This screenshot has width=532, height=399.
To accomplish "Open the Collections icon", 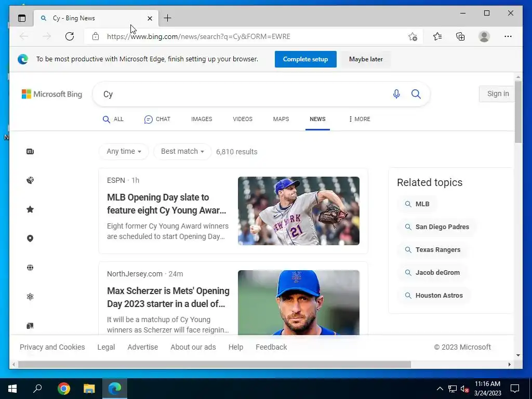I will tap(460, 36).
